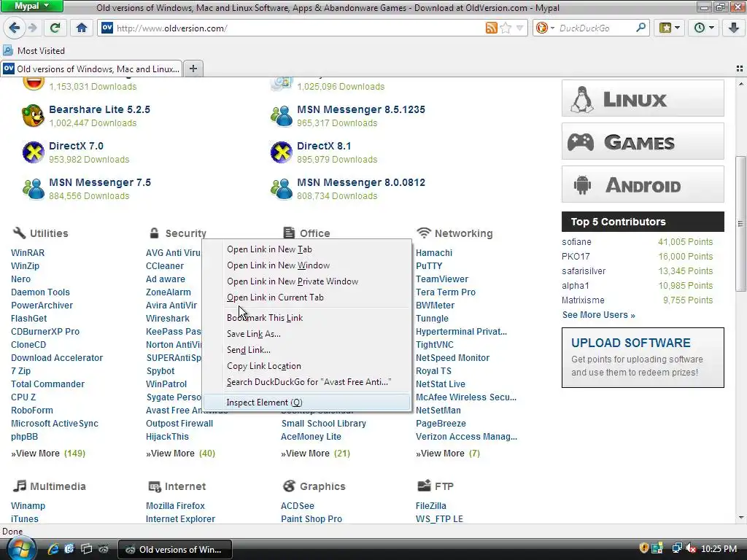Open the History clock button dropdown
Screen dimensions: 747x560
[x=704, y=28]
